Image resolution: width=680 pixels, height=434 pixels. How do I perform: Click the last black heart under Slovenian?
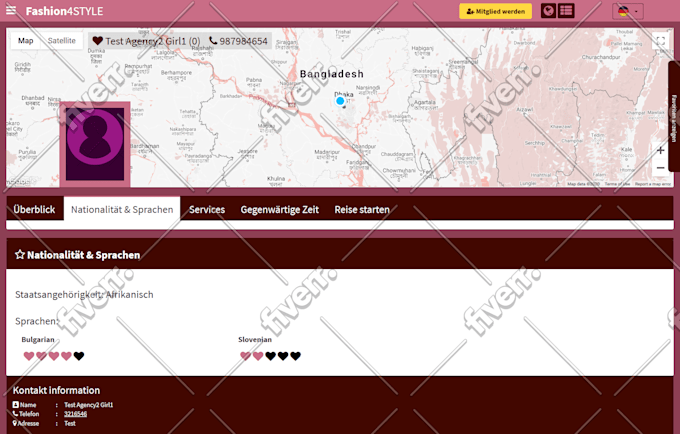pyautogui.click(x=295, y=356)
